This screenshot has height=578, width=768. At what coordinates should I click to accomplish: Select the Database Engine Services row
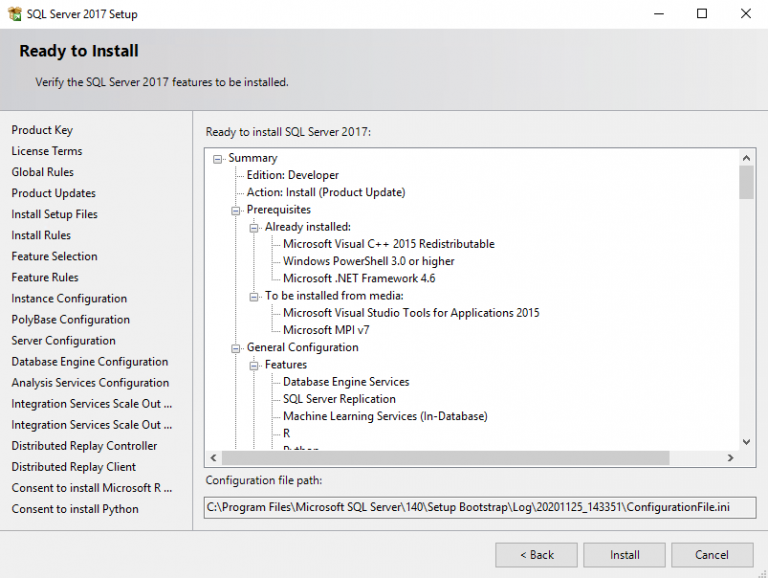point(346,382)
